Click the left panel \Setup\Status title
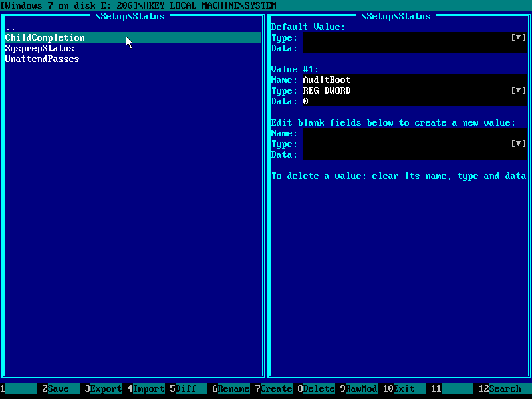532x399 pixels. (130, 16)
